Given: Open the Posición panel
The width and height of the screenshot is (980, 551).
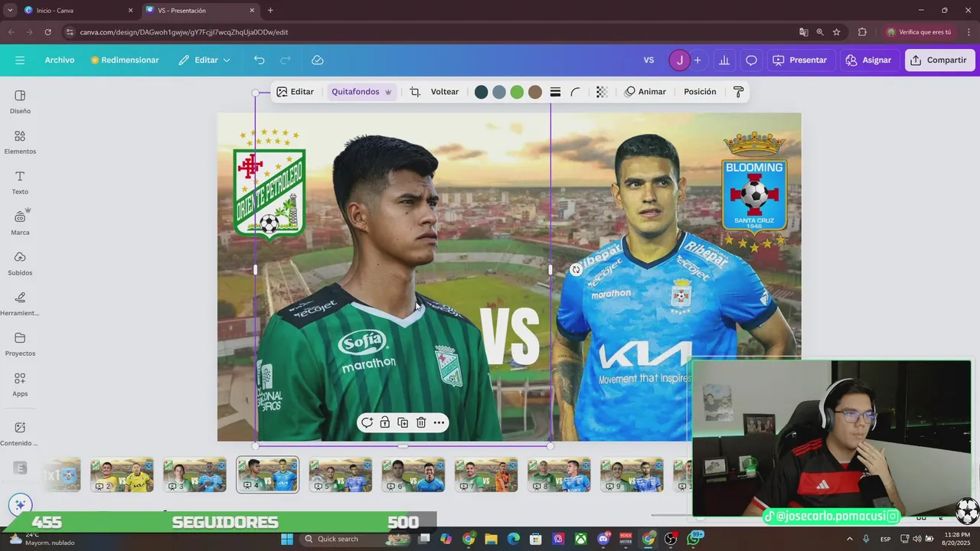Looking at the screenshot, I should 700,92.
